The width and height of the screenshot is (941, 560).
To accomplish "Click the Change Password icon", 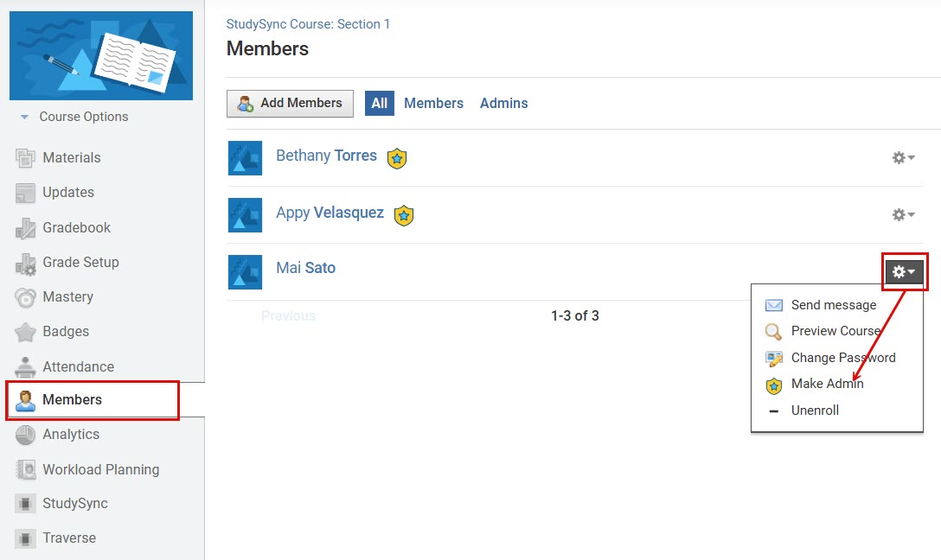I will (x=773, y=359).
